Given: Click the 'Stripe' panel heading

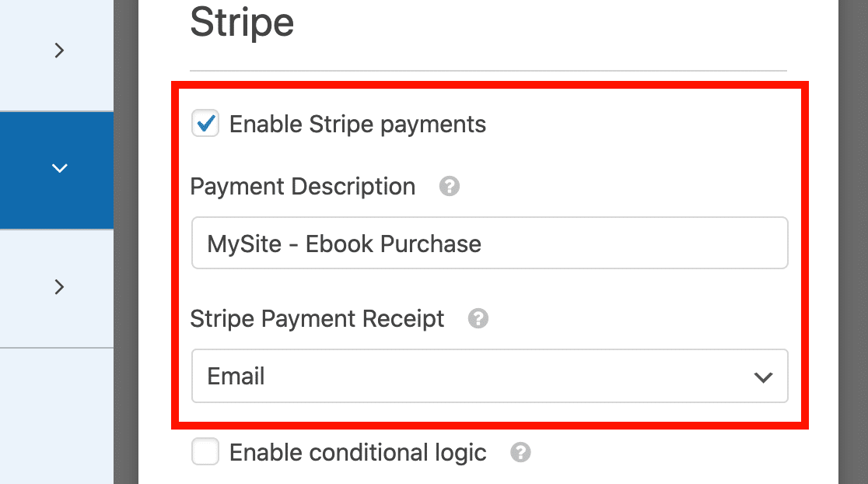Looking at the screenshot, I should 242,23.
